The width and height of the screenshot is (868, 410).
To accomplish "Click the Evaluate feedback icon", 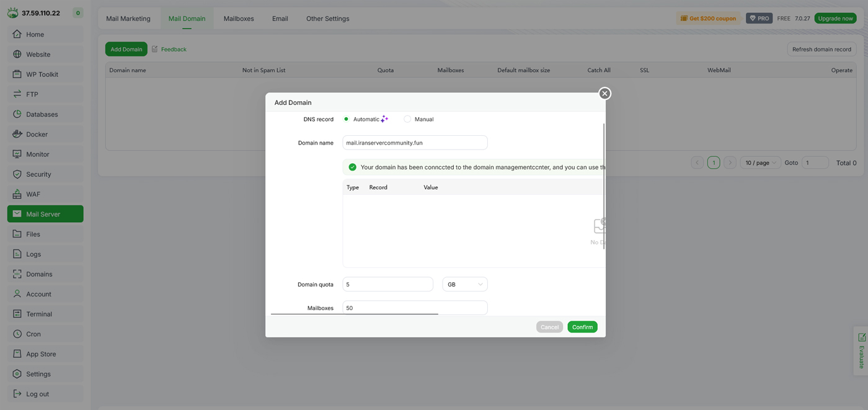I will point(861,337).
